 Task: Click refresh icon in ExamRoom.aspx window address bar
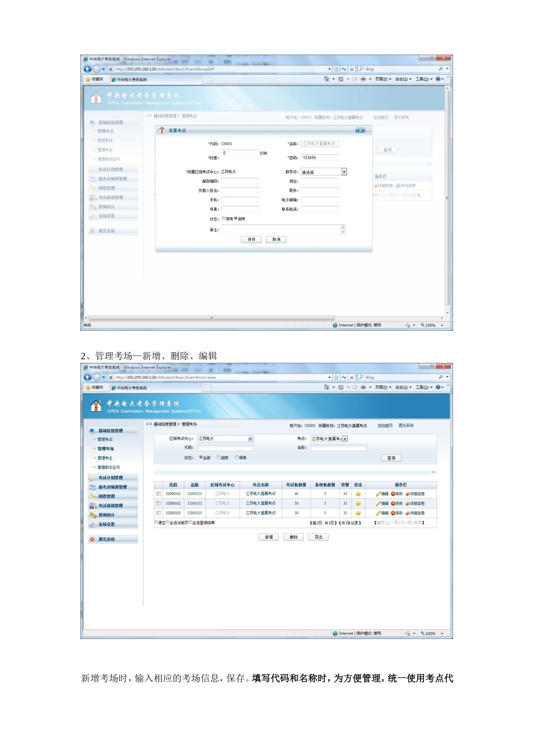tap(344, 377)
